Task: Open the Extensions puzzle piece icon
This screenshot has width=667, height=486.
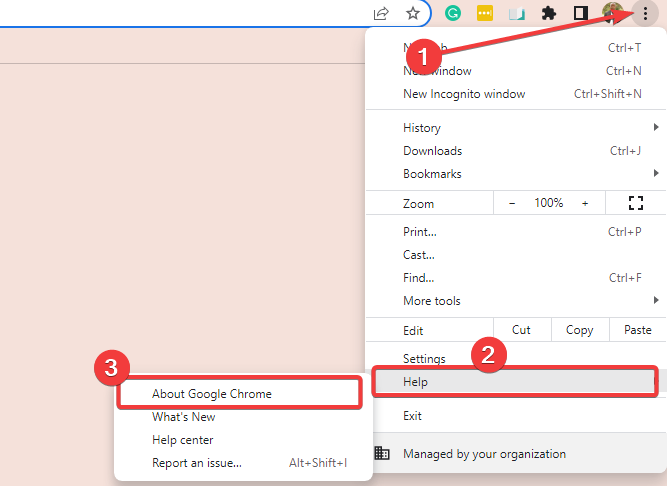Action: tap(549, 14)
